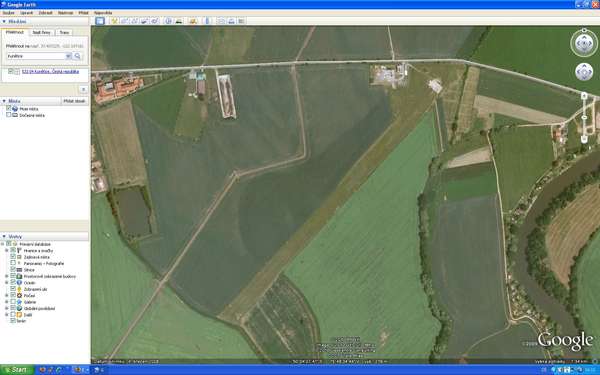
Task: Check the Dočasná místa checkbox
Action: point(8,115)
